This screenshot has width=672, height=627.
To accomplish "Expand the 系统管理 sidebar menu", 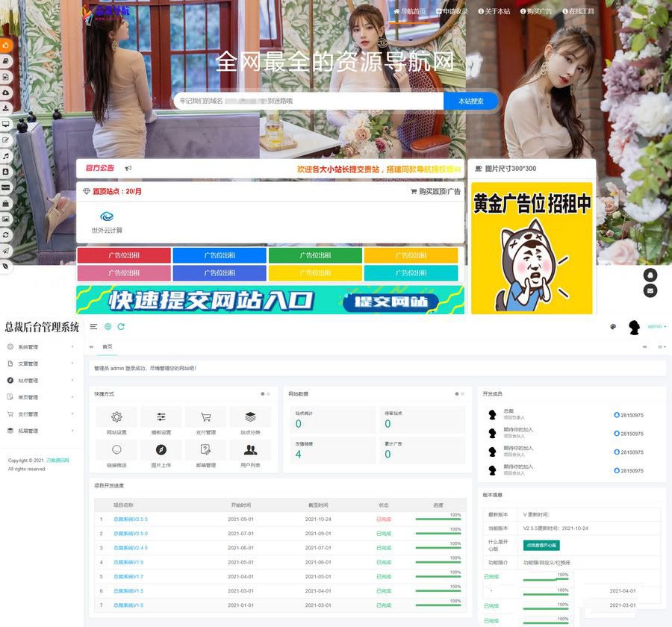I will click(24, 346).
